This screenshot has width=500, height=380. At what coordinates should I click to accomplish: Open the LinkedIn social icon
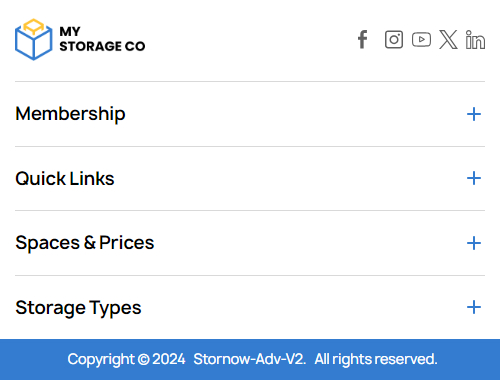click(475, 40)
